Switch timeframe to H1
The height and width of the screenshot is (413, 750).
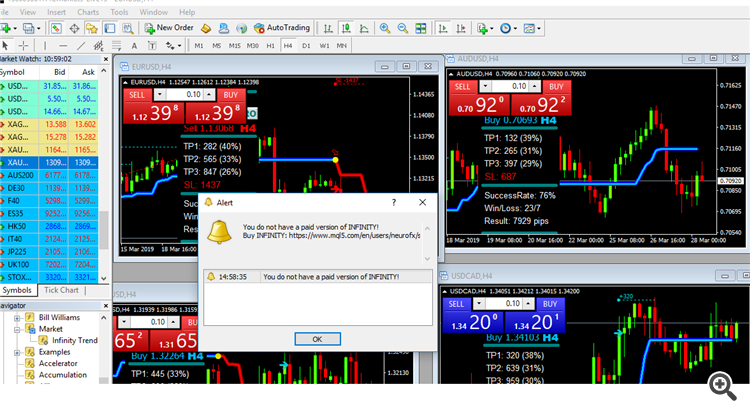pyautogui.click(x=270, y=46)
